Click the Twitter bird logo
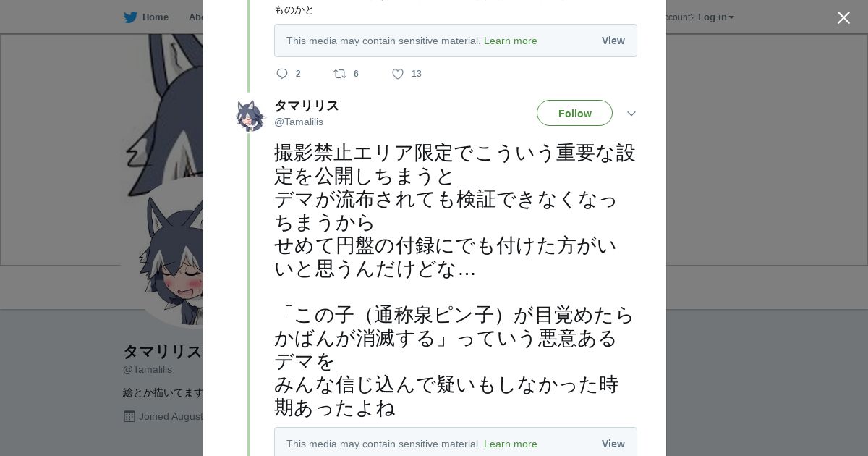The width and height of the screenshot is (868, 456). [x=130, y=17]
